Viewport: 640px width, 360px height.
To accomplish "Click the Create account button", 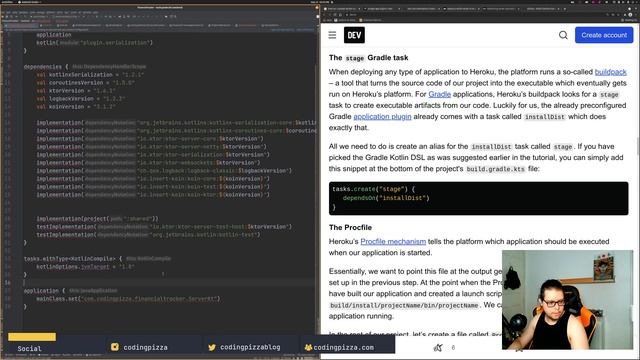I will 604,35.
